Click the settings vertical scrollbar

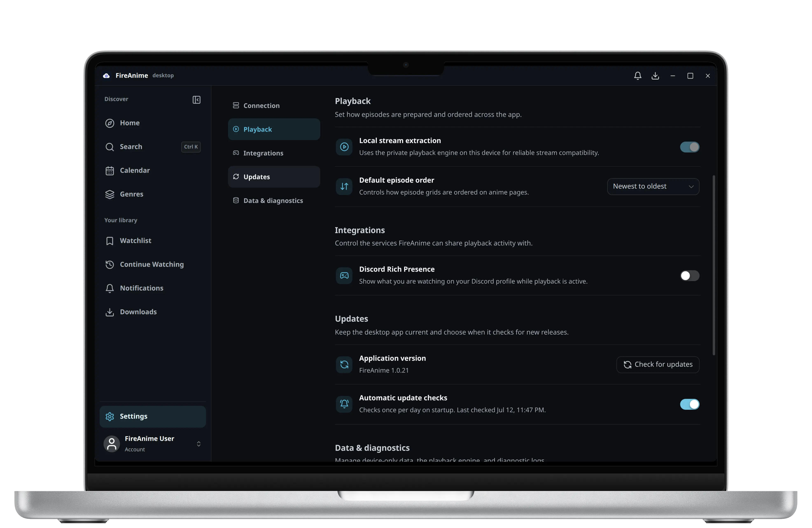(x=713, y=265)
